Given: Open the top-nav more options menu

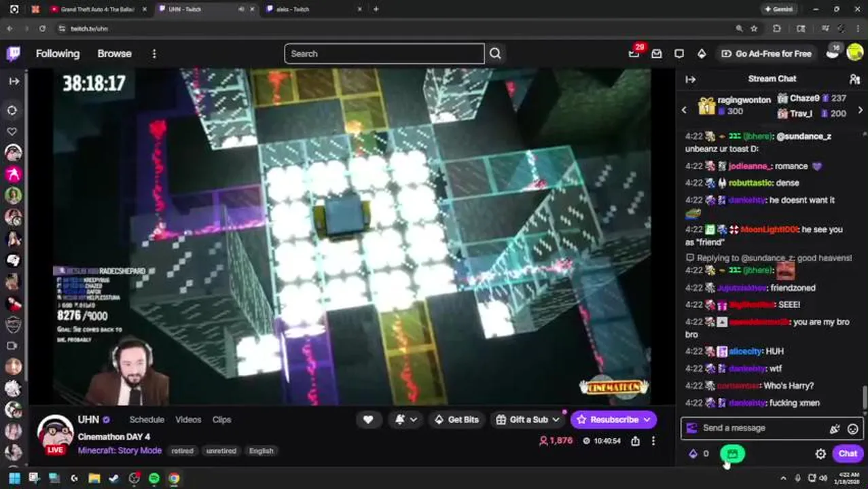Looking at the screenshot, I should click(x=154, y=54).
